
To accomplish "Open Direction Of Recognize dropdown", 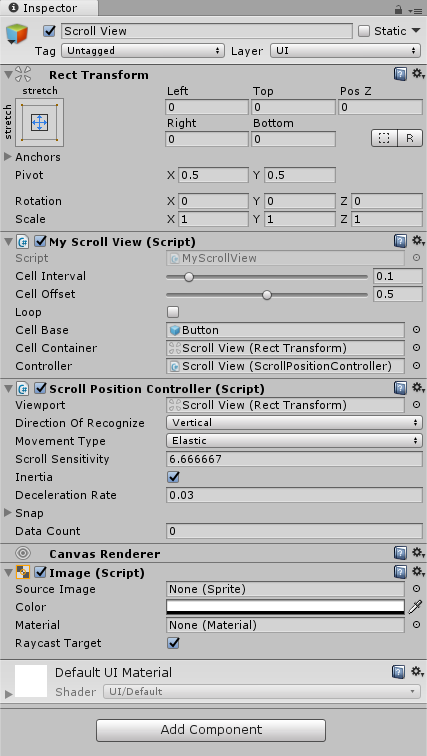I will coord(294,423).
